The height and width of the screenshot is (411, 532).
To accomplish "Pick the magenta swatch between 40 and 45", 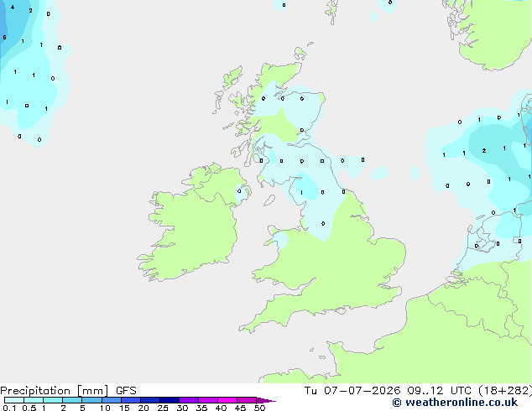I will tap(227, 400).
